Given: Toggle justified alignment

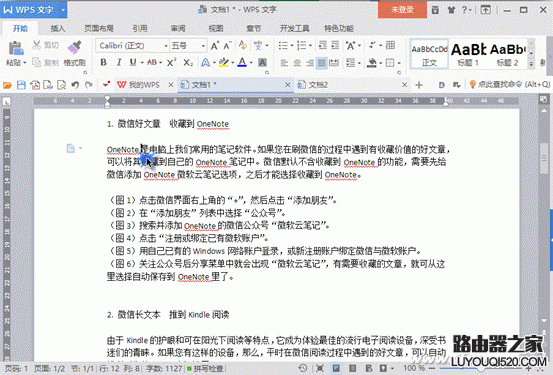Looking at the screenshot, I should click(x=322, y=63).
